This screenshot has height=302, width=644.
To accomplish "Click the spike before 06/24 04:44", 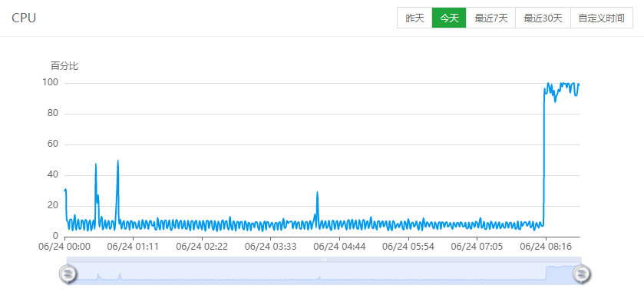I will (x=317, y=193).
